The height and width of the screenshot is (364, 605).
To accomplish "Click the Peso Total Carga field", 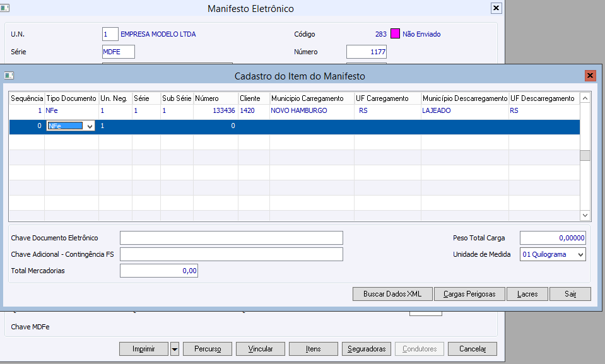I will (552, 238).
